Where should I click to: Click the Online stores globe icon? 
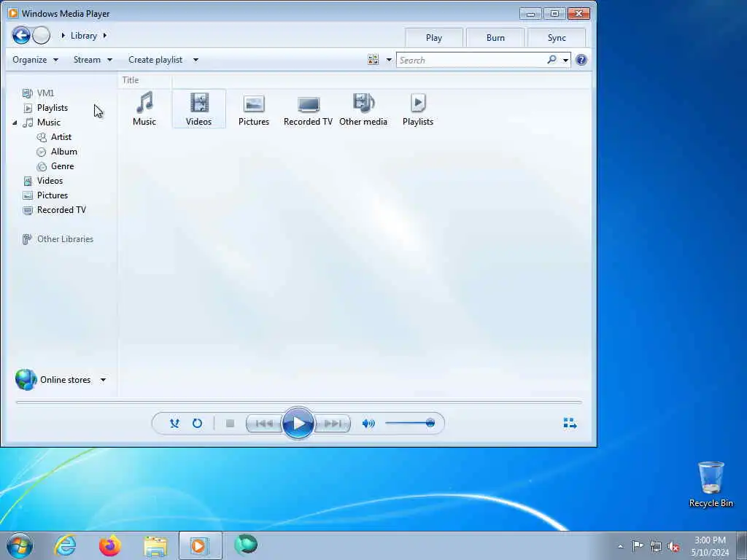(x=26, y=379)
